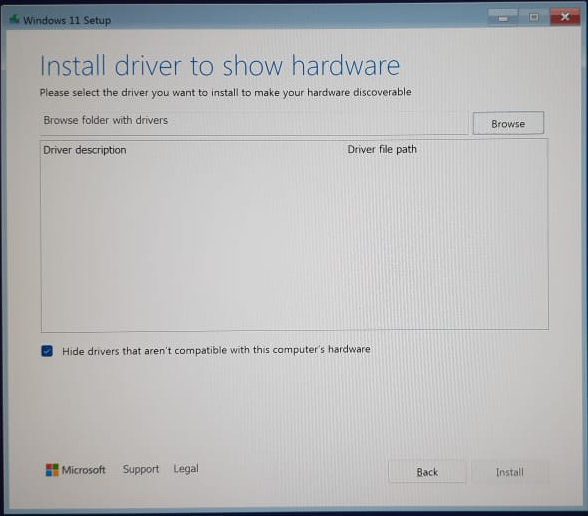
Task: Go Back to previous setup step
Action: (427, 472)
